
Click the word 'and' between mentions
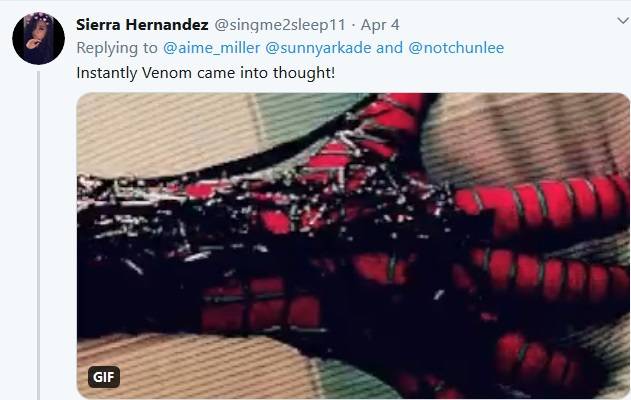pyautogui.click(x=390, y=48)
